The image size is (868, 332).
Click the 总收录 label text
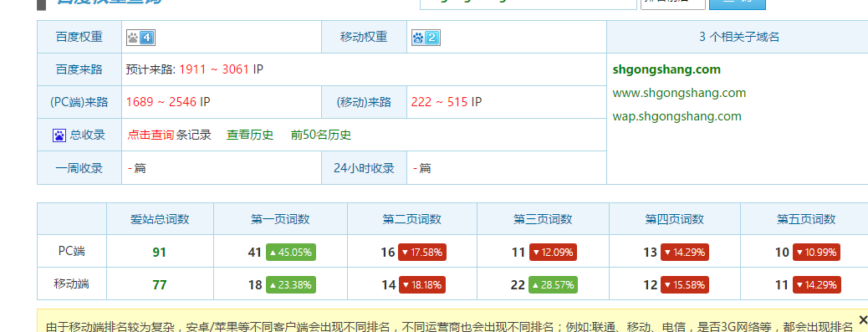click(88, 135)
